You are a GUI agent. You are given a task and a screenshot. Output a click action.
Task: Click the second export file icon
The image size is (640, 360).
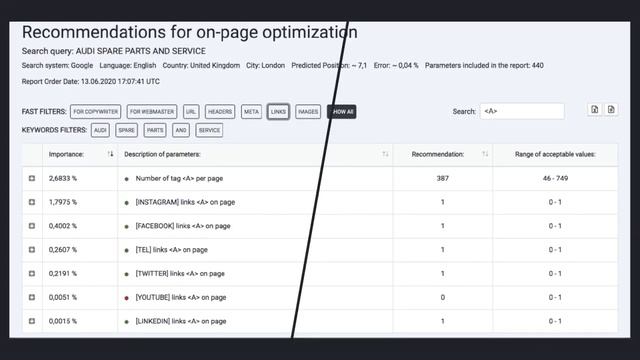click(611, 109)
